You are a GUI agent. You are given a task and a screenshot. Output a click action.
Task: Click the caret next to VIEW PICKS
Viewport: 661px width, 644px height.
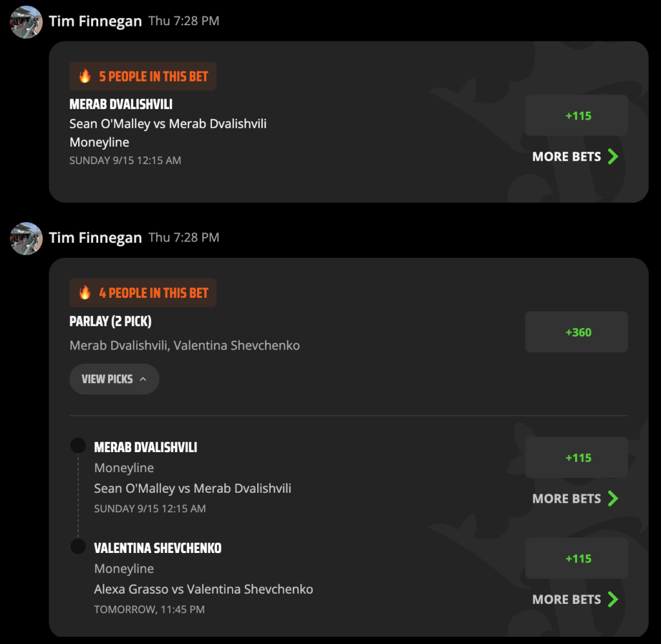pyautogui.click(x=143, y=379)
